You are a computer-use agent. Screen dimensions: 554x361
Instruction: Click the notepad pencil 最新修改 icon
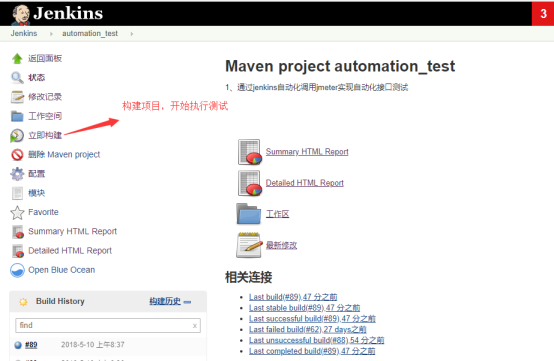[249, 245]
